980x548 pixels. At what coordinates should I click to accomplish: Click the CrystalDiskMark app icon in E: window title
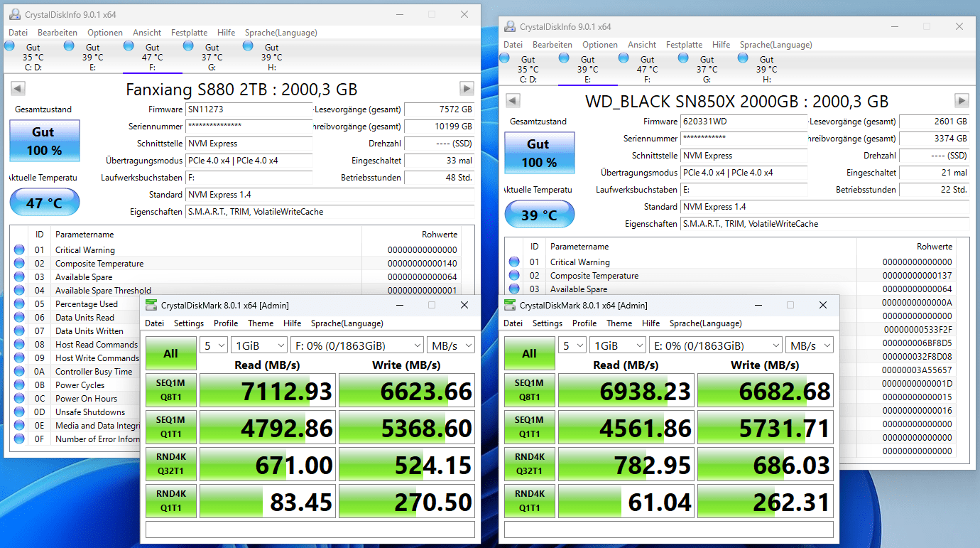click(x=510, y=306)
